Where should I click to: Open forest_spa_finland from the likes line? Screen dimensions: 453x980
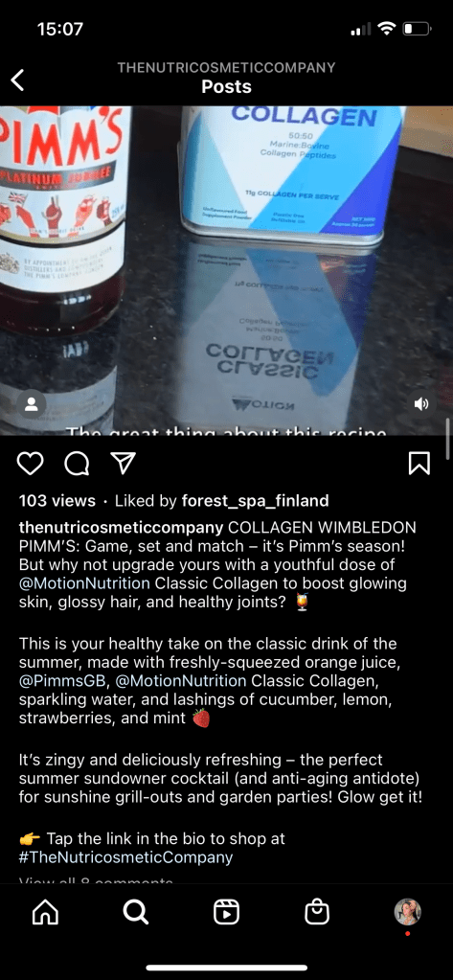[255, 501]
